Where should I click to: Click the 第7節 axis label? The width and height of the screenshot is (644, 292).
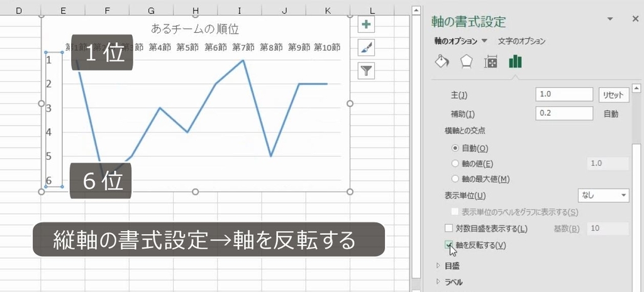[243, 48]
